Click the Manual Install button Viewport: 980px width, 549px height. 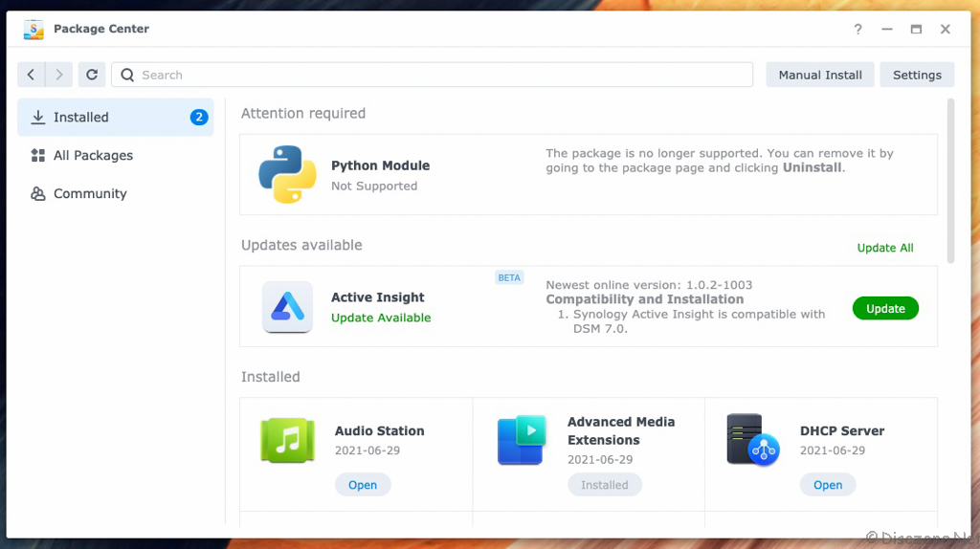tap(820, 75)
